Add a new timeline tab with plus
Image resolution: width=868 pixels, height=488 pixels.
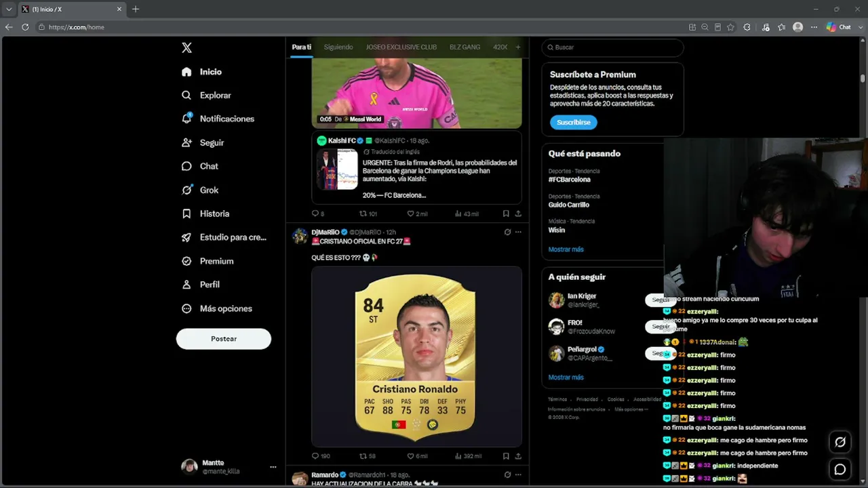(518, 47)
